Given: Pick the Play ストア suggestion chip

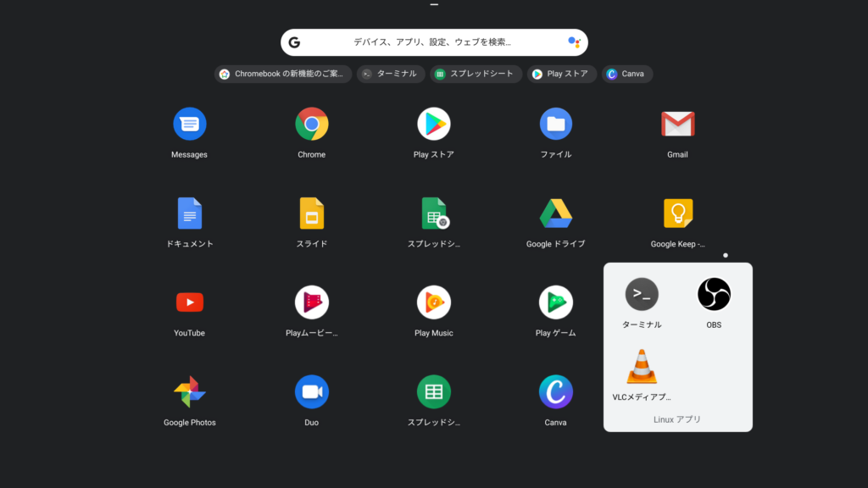Looking at the screenshot, I should (562, 75).
